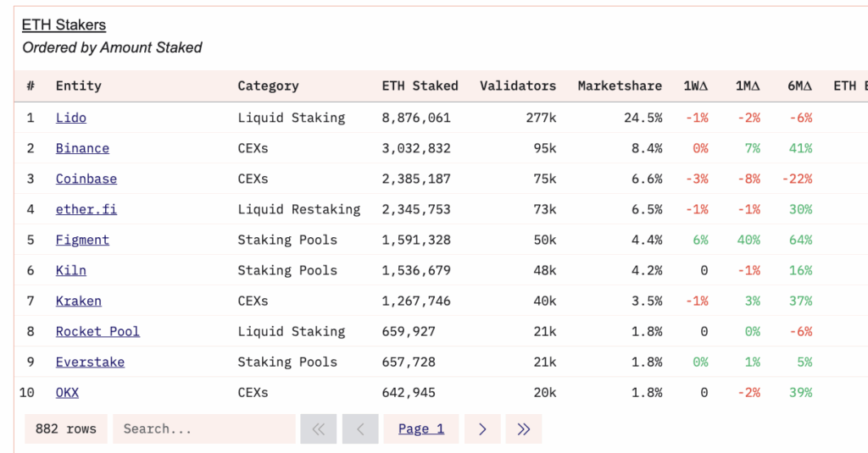Select Rocket Pool's ETH staked value 659,927
The image size is (868, 453).
409,331
